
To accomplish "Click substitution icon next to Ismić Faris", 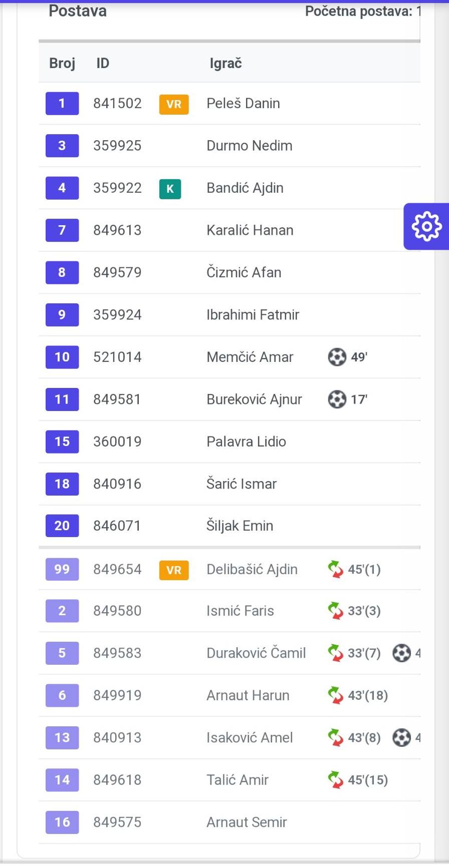I will click(x=335, y=611).
